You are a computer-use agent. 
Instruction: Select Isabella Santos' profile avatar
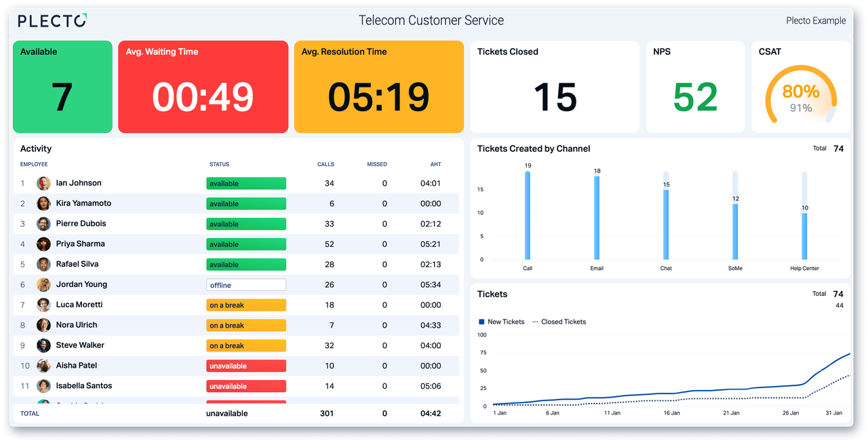[43, 385]
